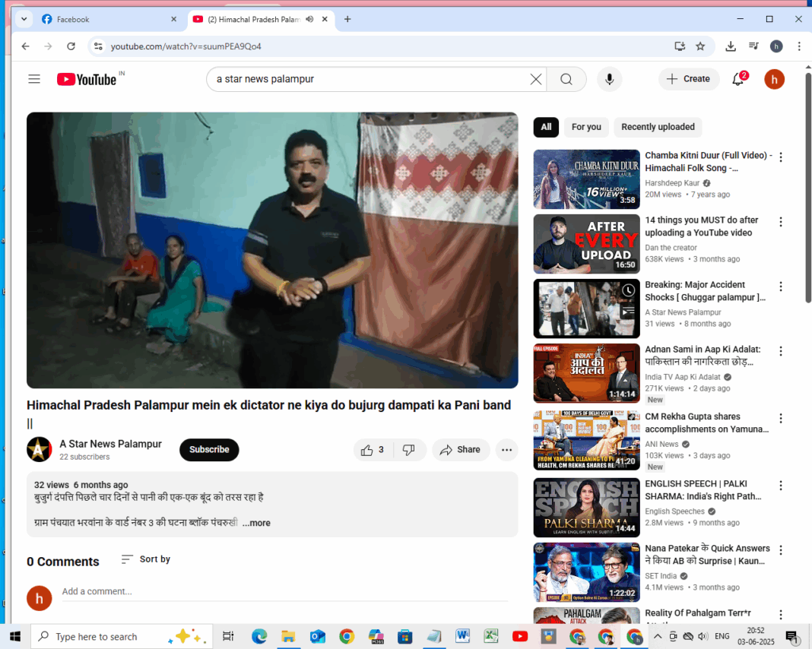Expand the description with '...more'

coord(256,523)
